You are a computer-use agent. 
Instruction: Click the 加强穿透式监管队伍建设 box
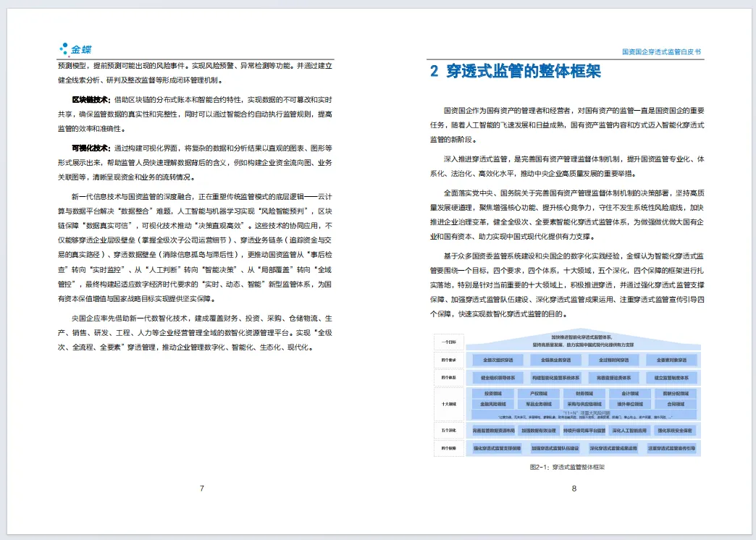555,448
